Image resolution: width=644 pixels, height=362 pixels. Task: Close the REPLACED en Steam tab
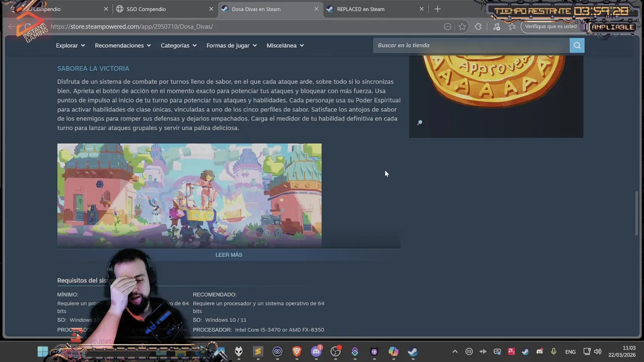tap(422, 9)
